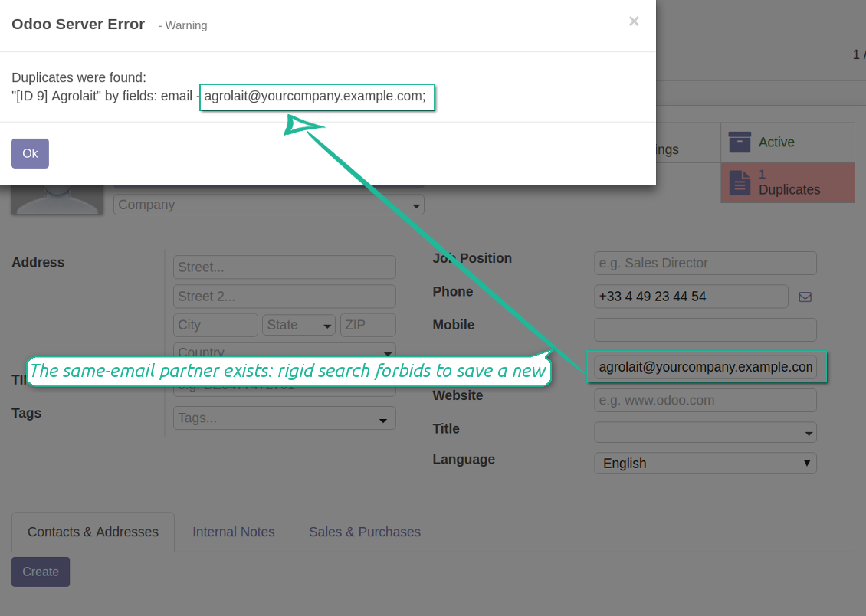Click the contact avatar image
The height and width of the screenshot is (616, 866).
pyautogui.click(x=57, y=199)
